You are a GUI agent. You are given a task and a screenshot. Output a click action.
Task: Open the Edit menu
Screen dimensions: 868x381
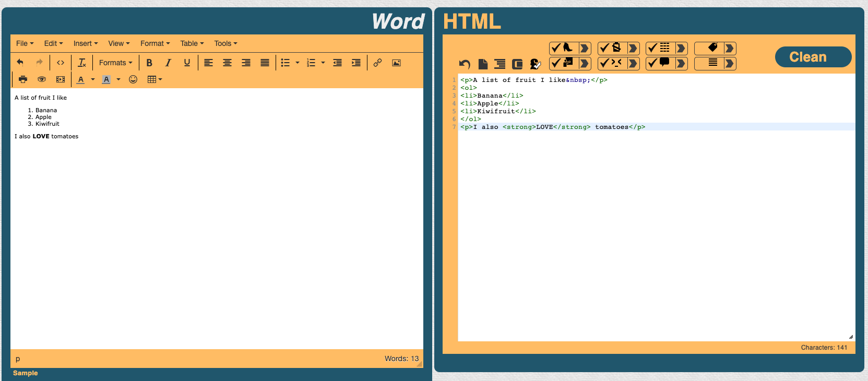click(x=53, y=43)
